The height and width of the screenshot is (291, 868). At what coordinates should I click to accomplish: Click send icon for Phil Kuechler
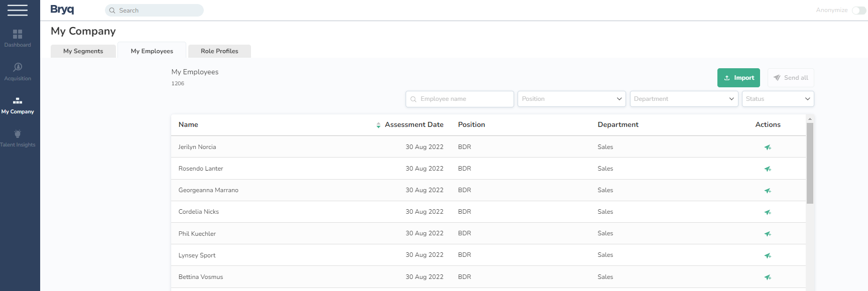point(767,234)
